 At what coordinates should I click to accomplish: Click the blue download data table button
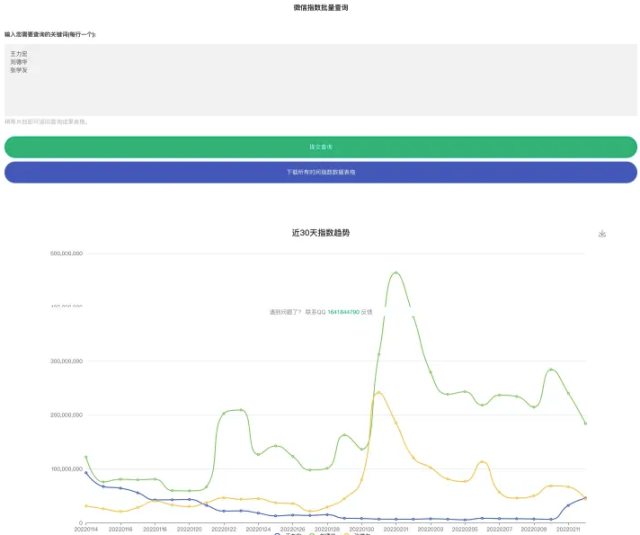[320, 172]
